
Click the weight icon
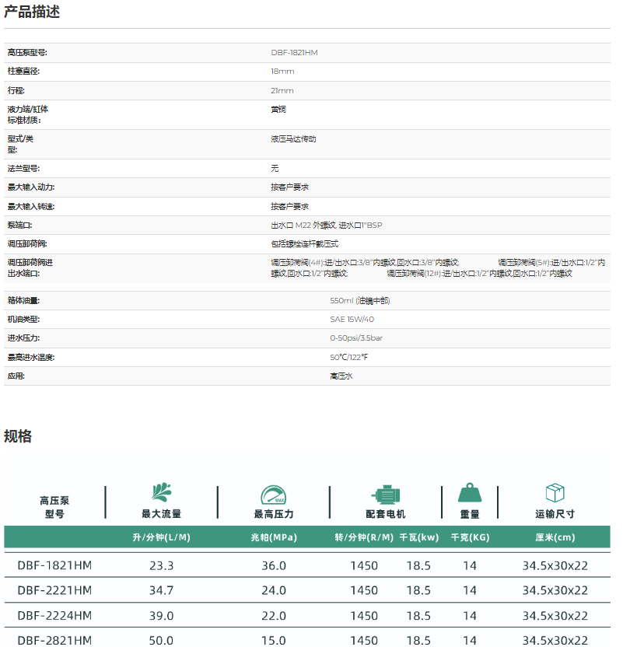click(x=470, y=493)
